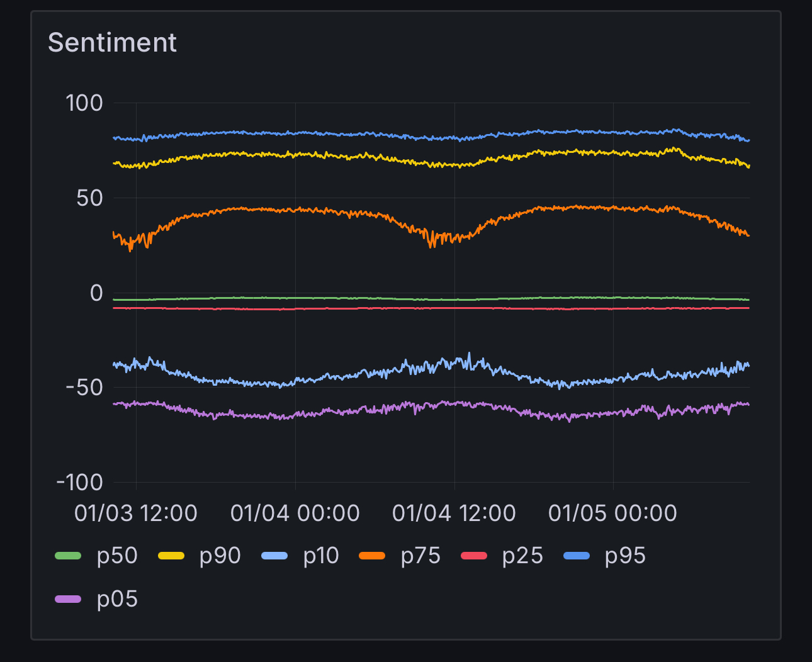Show only p75 by clicking its label
Viewport: 812px width, 662px height.
[420, 556]
